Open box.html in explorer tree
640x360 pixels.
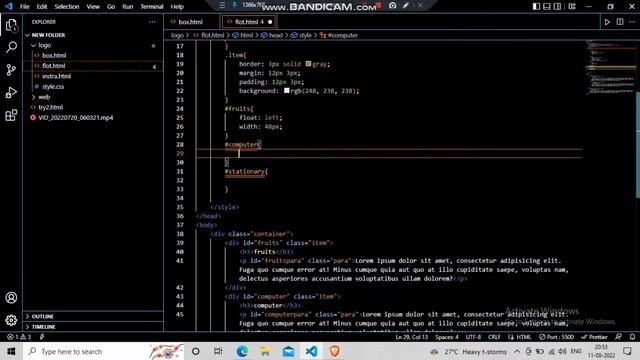coord(54,56)
